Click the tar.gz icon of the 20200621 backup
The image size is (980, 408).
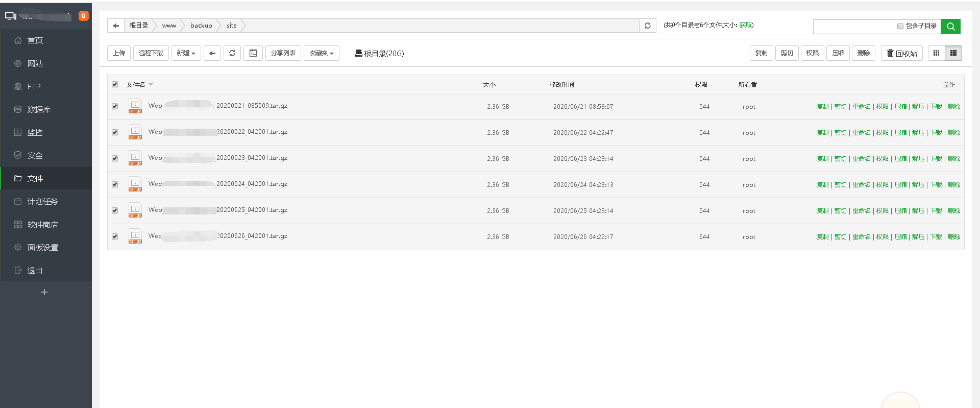pyautogui.click(x=135, y=106)
